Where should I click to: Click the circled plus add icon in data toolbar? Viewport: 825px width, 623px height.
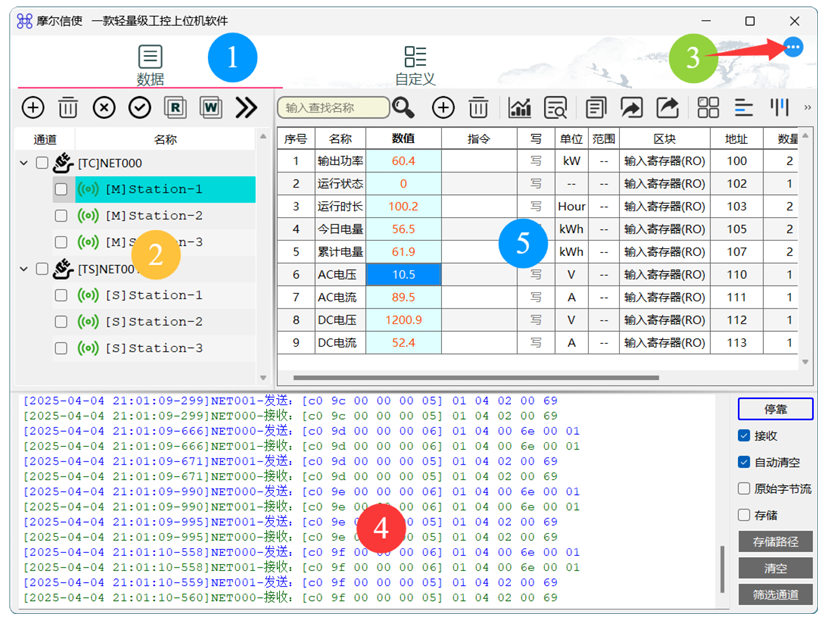click(x=443, y=107)
